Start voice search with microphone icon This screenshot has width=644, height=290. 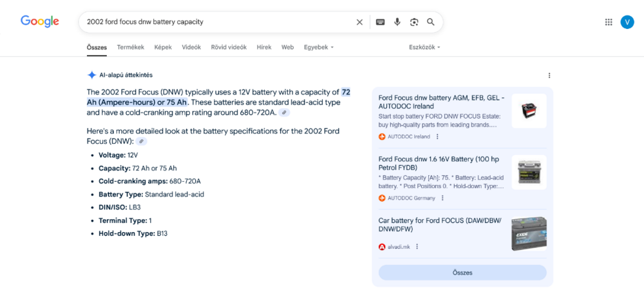tap(397, 22)
